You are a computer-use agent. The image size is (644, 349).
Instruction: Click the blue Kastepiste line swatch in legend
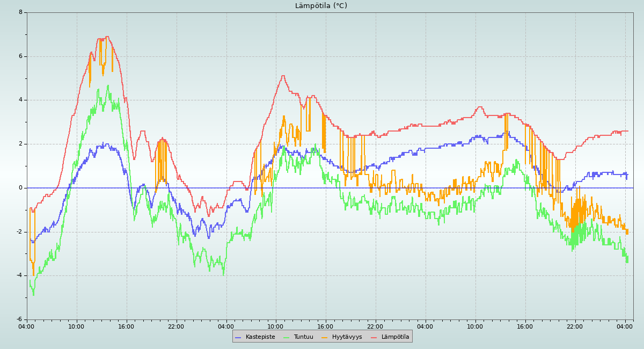tap(238, 337)
